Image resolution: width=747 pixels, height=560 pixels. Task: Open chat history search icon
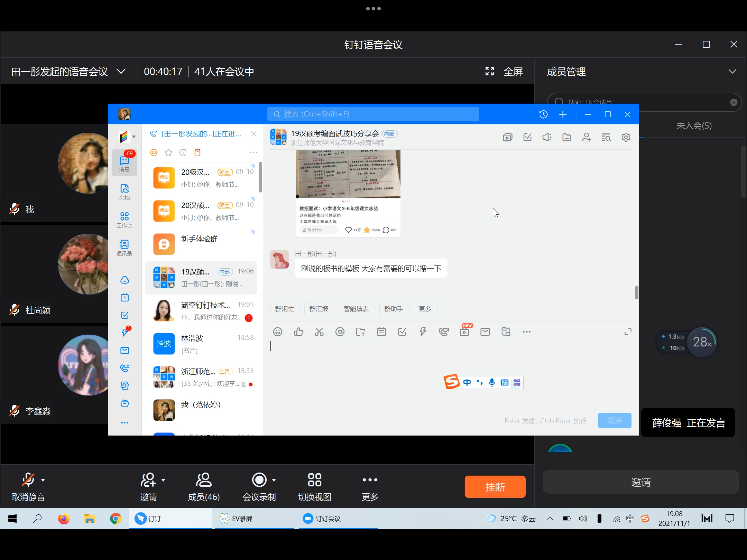click(x=606, y=137)
